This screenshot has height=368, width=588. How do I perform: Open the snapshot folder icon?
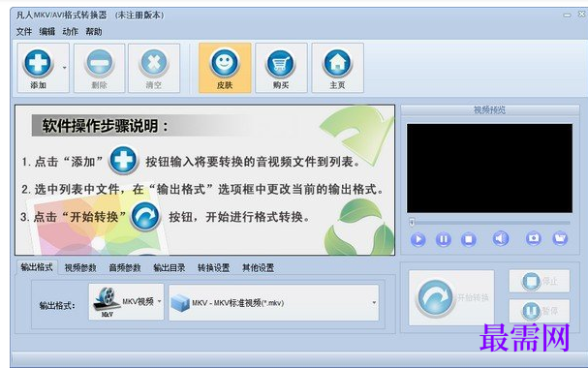(x=560, y=238)
